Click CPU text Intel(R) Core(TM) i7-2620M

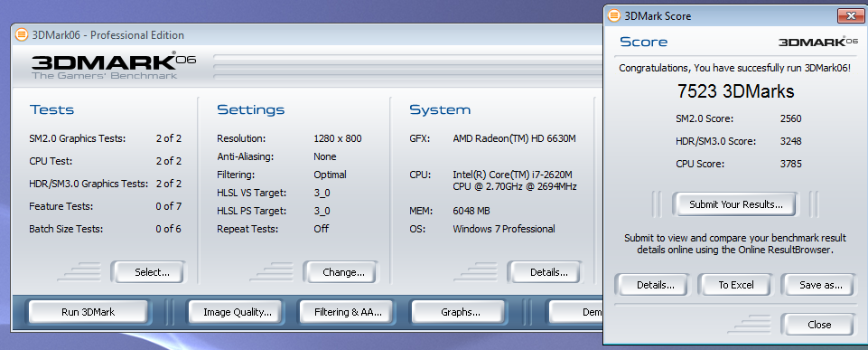[512, 175]
